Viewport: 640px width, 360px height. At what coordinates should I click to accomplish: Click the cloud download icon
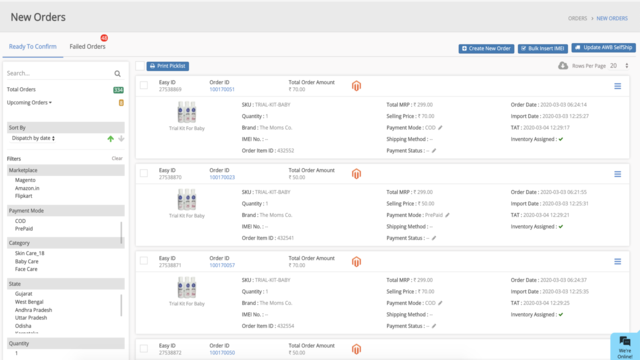tap(563, 66)
